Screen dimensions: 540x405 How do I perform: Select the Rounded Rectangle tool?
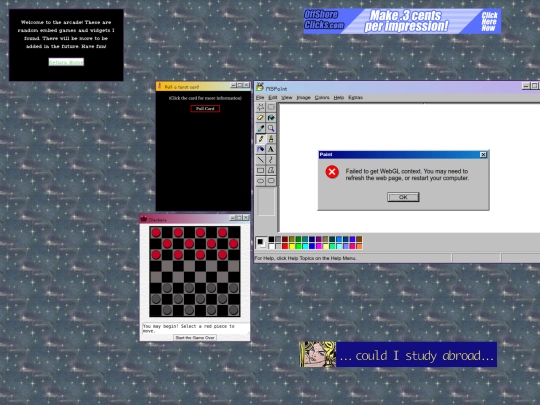pyautogui.click(x=271, y=181)
